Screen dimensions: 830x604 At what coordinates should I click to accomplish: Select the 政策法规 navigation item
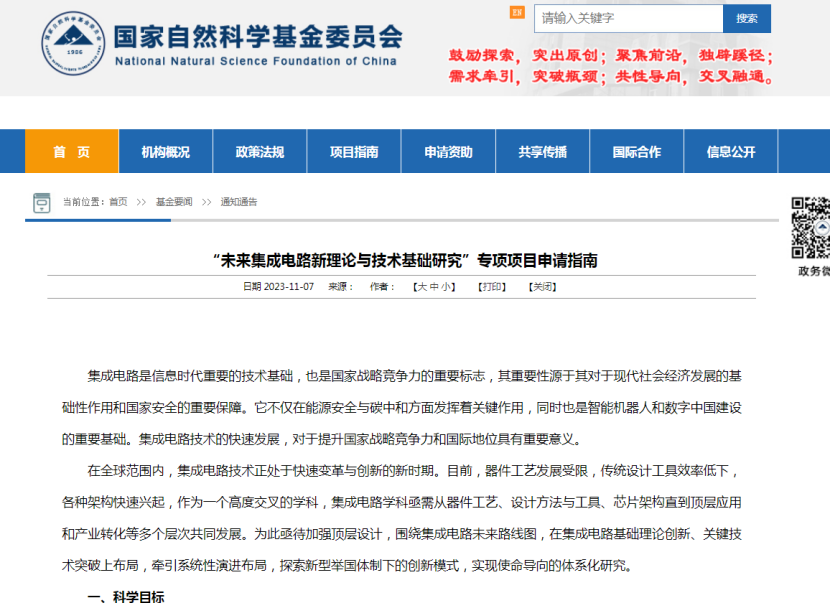tap(260, 152)
